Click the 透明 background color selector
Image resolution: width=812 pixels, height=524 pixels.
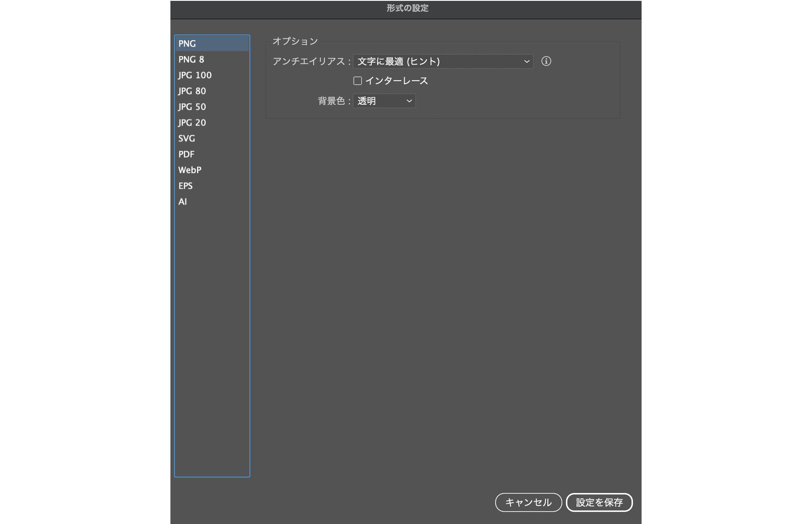[384, 101]
